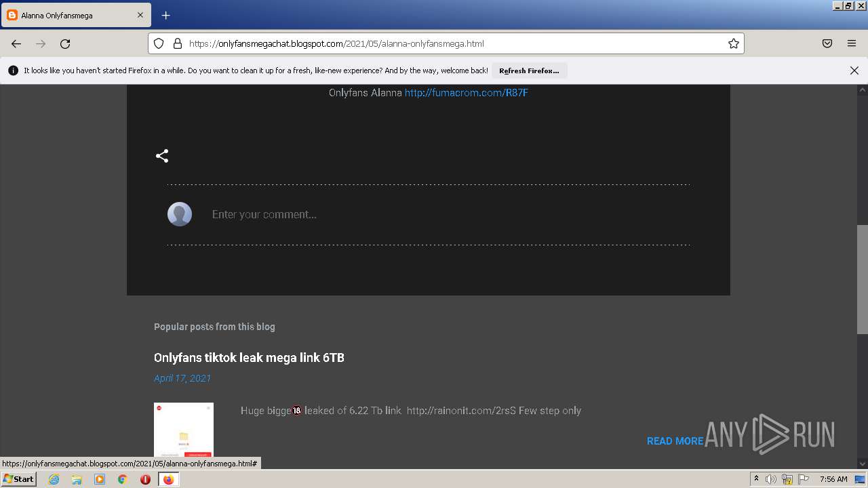Click the 'Onlyfans Alanna' caption text
The height and width of the screenshot is (488, 868).
pos(366,93)
